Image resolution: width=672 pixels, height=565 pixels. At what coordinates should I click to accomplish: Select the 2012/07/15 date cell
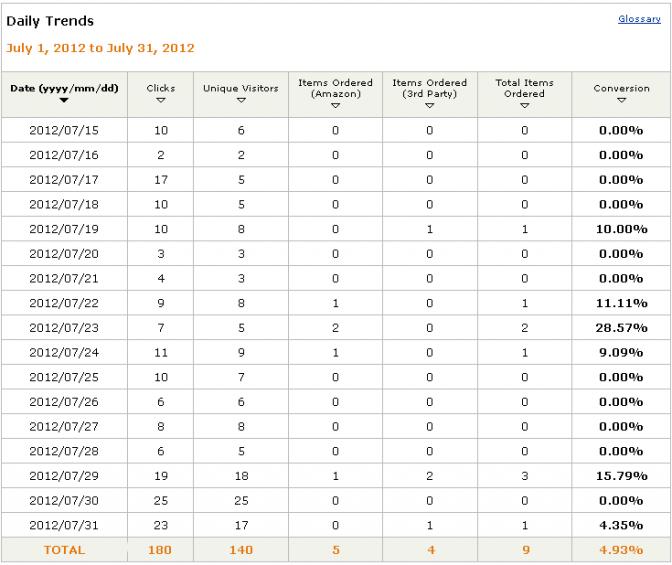[64, 130]
